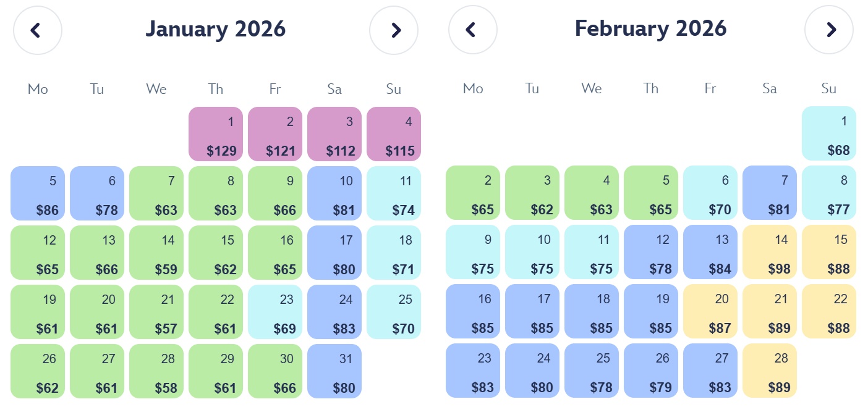Select January 5 at $86
The width and height of the screenshot is (868, 407).
click(x=38, y=193)
